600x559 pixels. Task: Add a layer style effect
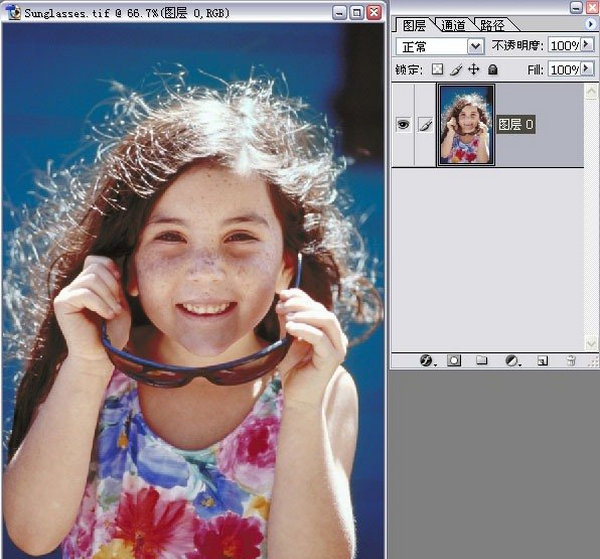coord(426,360)
